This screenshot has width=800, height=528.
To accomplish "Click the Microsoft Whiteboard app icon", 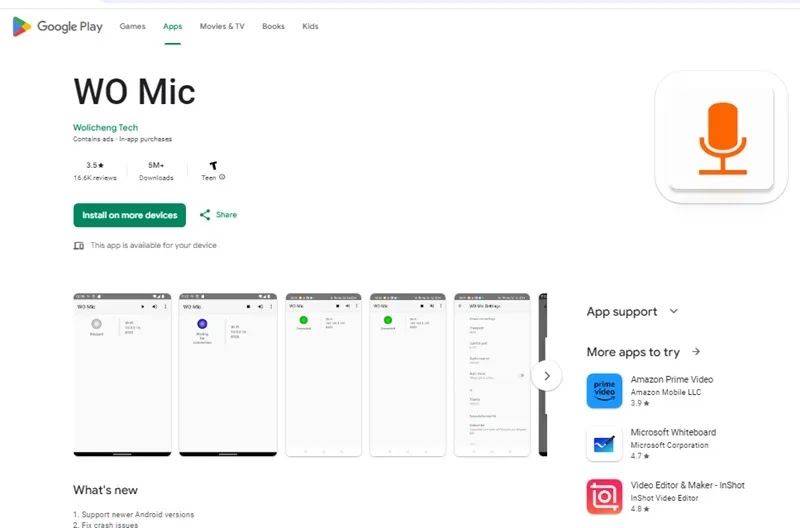I will point(605,444).
